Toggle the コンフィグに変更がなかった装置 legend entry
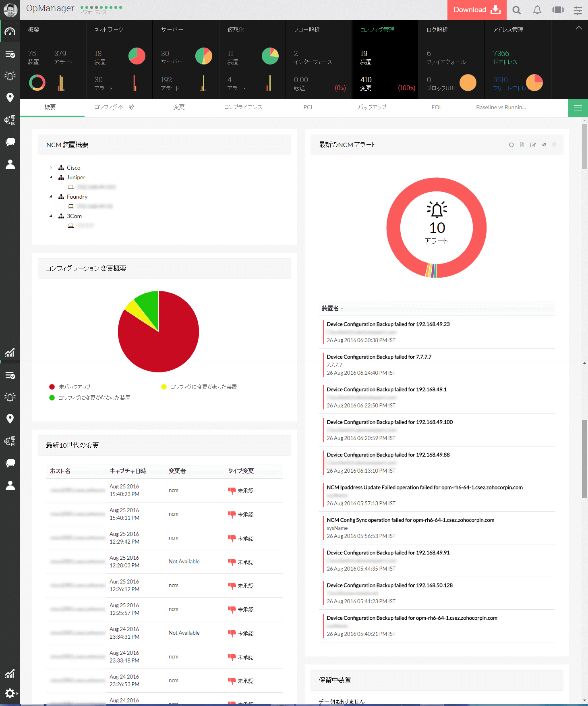Viewport: 588px width, 706px height. 89,398
